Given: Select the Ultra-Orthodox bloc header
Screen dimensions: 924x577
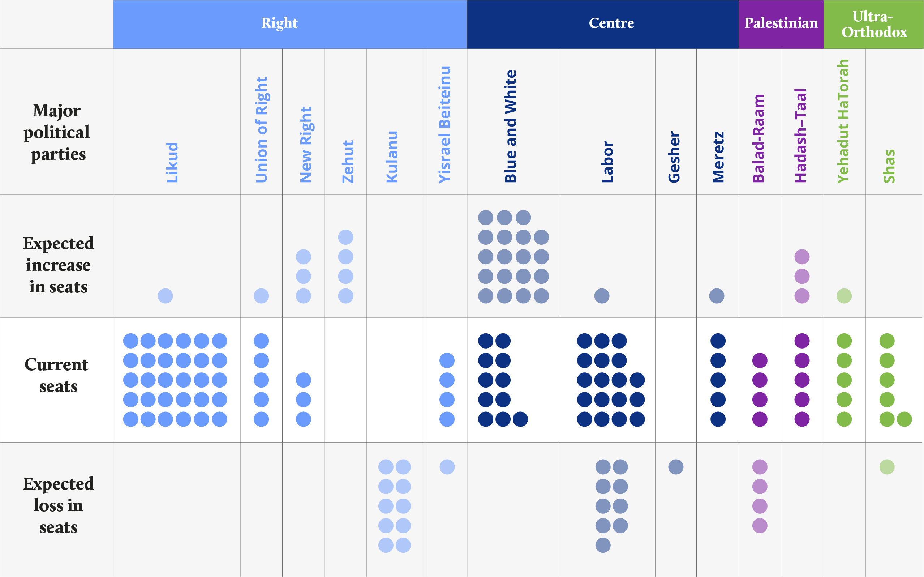Looking at the screenshot, I should click(874, 25).
